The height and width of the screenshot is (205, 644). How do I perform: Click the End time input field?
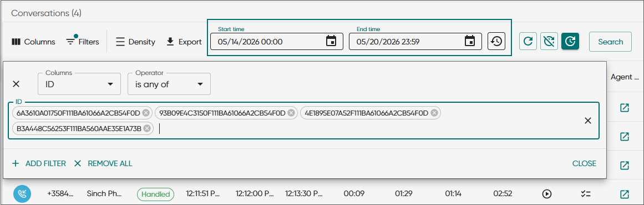(415, 41)
